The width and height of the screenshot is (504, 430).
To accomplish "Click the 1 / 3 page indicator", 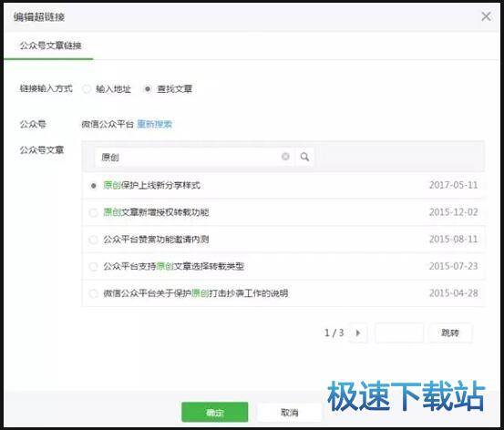I will click(334, 333).
